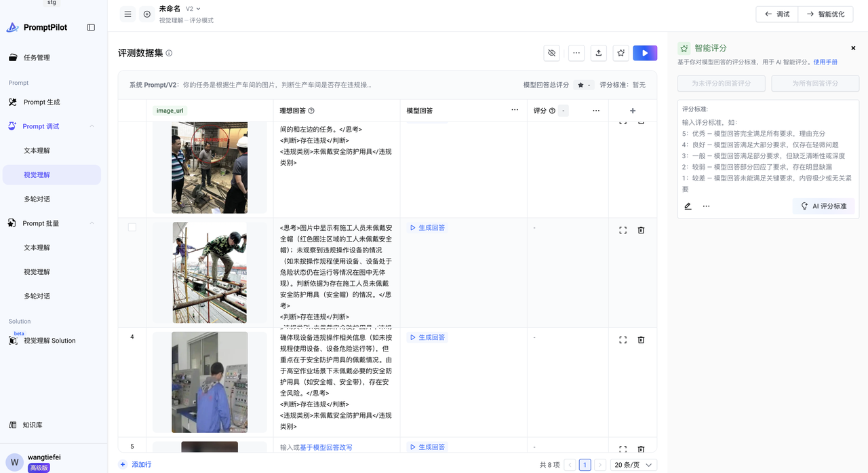Viewport: 868px width, 473px height.
Task: Delete row 4 with trash icon
Action: tap(641, 340)
